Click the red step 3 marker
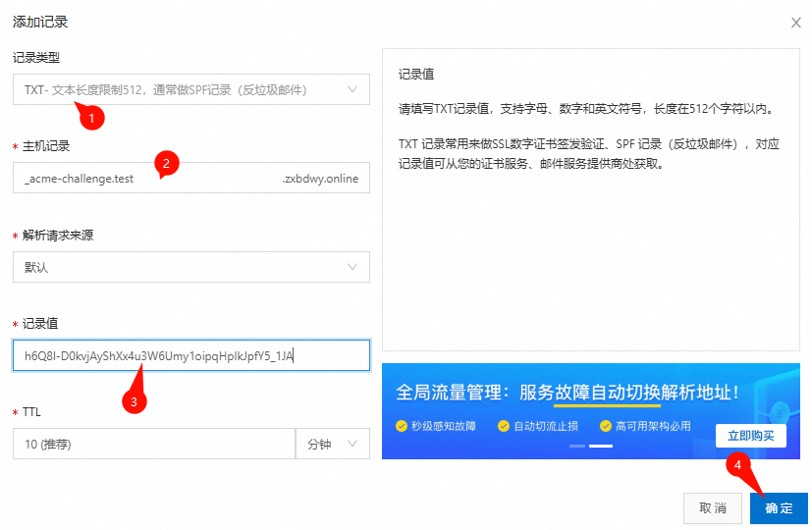 133,400
